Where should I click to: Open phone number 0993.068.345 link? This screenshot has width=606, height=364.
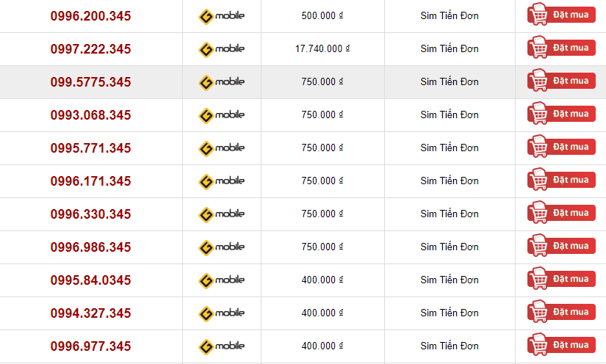pos(91,115)
